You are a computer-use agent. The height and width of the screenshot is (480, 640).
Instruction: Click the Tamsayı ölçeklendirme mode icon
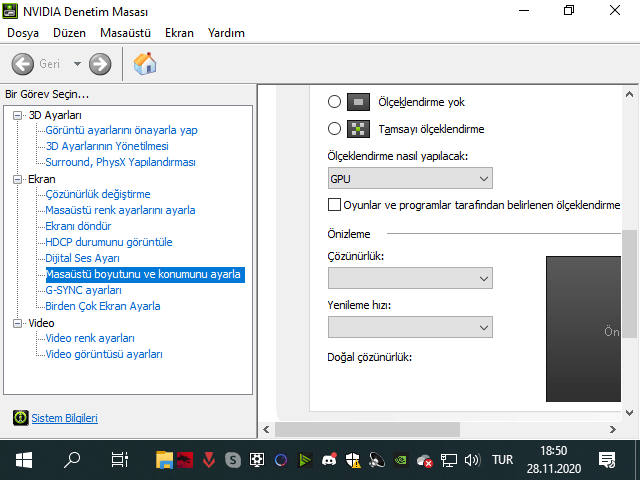(358, 129)
